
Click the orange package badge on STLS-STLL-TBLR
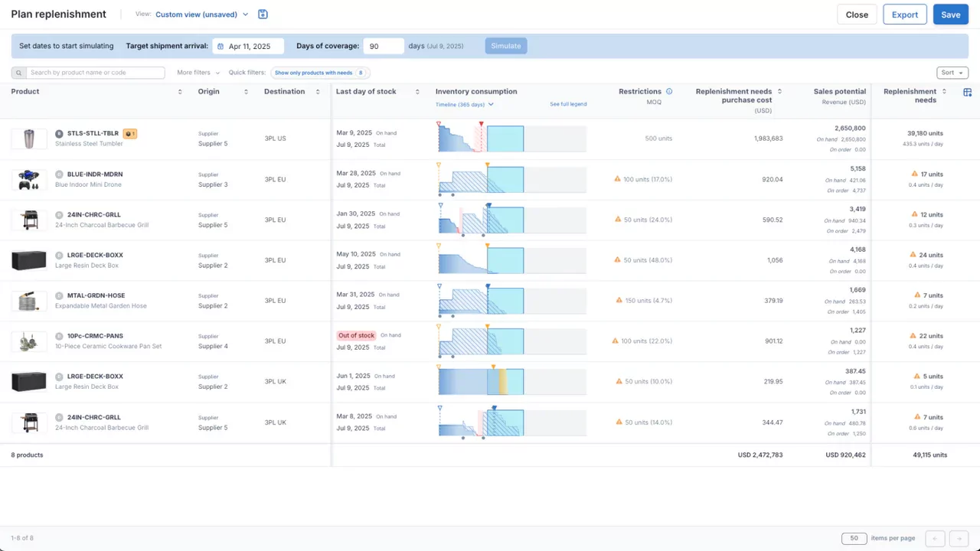point(130,134)
